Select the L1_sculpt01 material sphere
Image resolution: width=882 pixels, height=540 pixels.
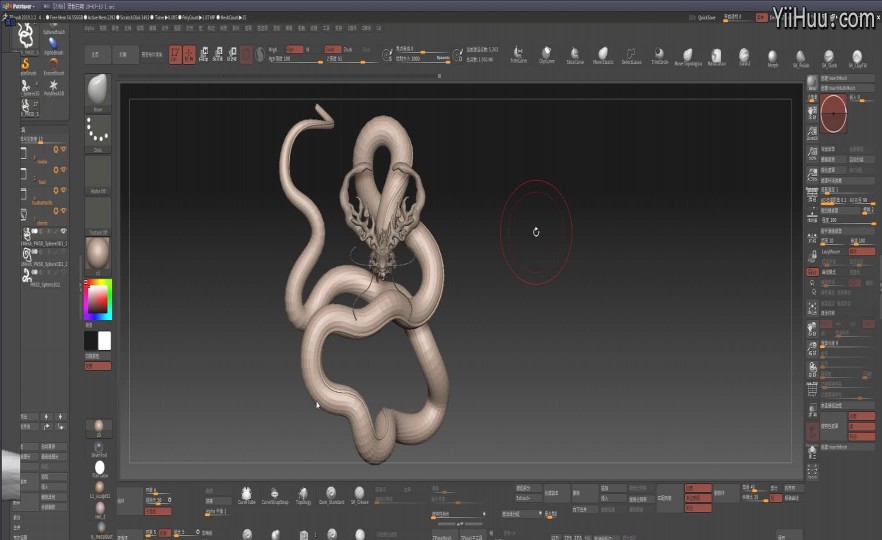(x=100, y=488)
